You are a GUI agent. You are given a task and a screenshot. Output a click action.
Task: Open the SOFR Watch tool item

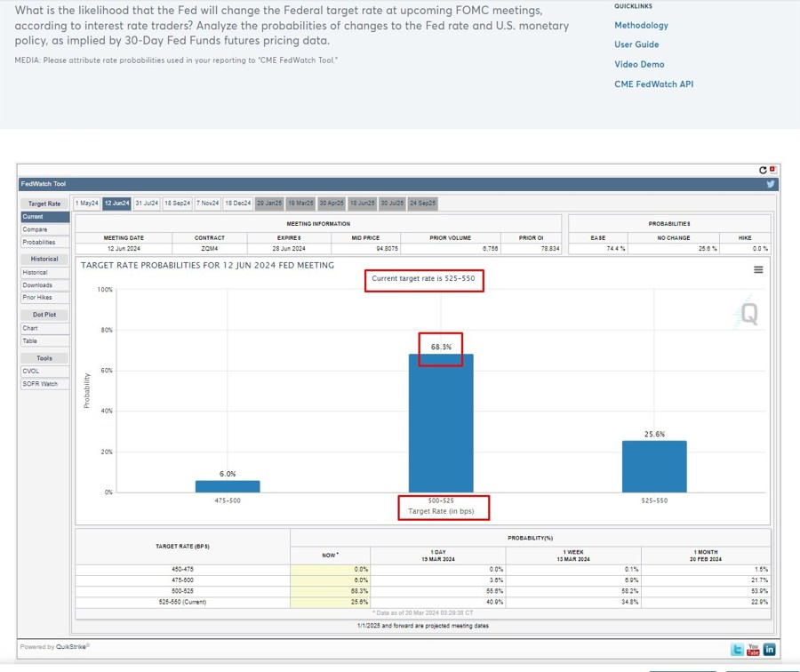click(x=45, y=384)
